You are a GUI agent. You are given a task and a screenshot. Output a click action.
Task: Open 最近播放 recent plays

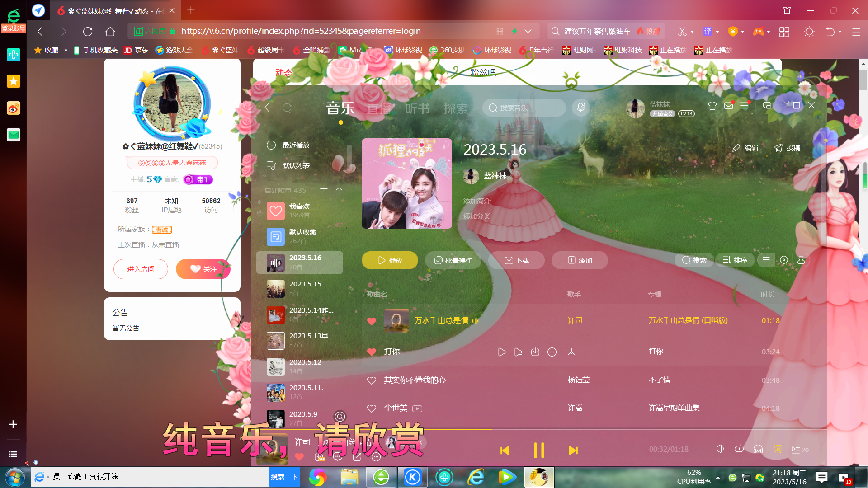pos(288,145)
